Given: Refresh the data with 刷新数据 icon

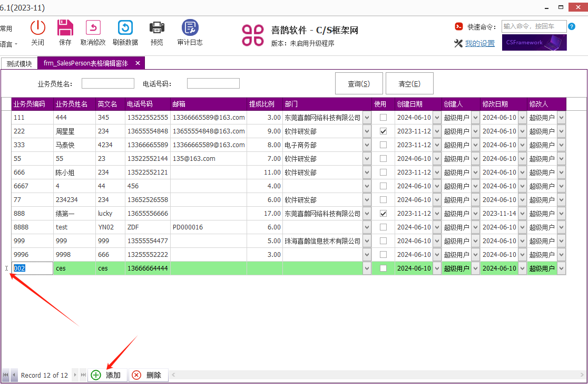Looking at the screenshot, I should (x=125, y=28).
